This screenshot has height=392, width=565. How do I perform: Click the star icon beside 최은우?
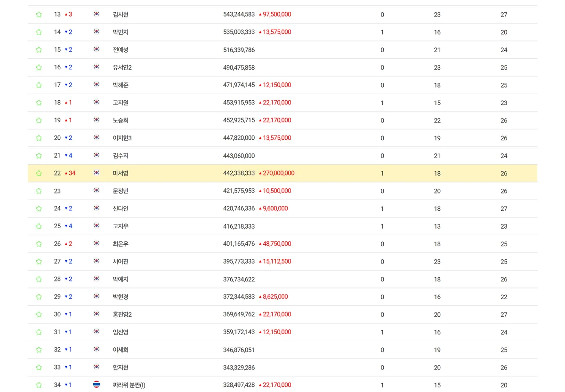point(39,244)
